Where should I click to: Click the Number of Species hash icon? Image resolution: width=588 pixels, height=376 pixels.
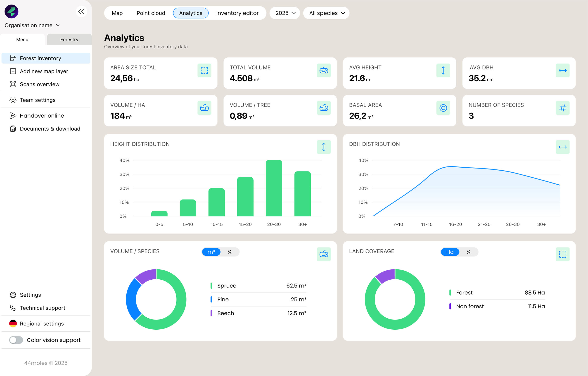point(562,108)
